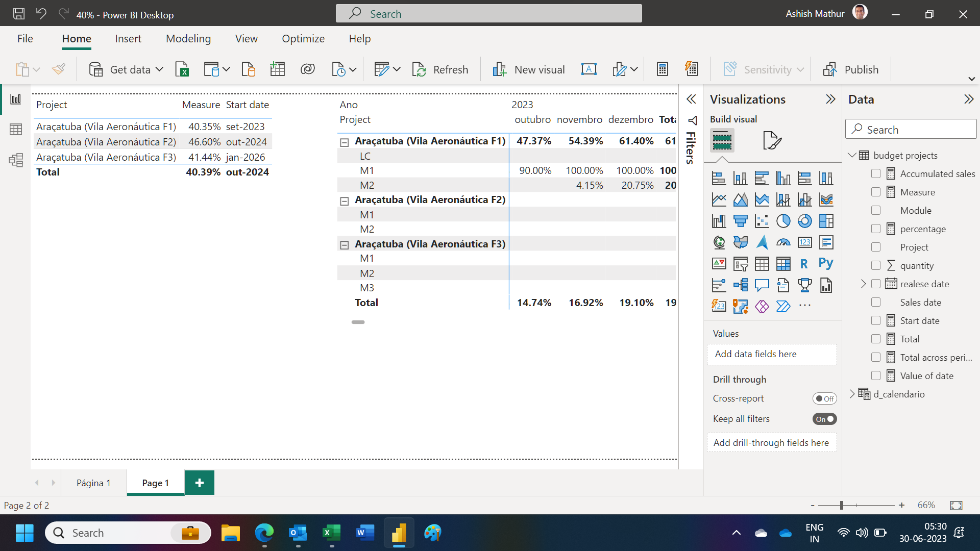Image resolution: width=980 pixels, height=551 pixels.
Task: Switch to the Página 1 page tab
Action: point(93,483)
